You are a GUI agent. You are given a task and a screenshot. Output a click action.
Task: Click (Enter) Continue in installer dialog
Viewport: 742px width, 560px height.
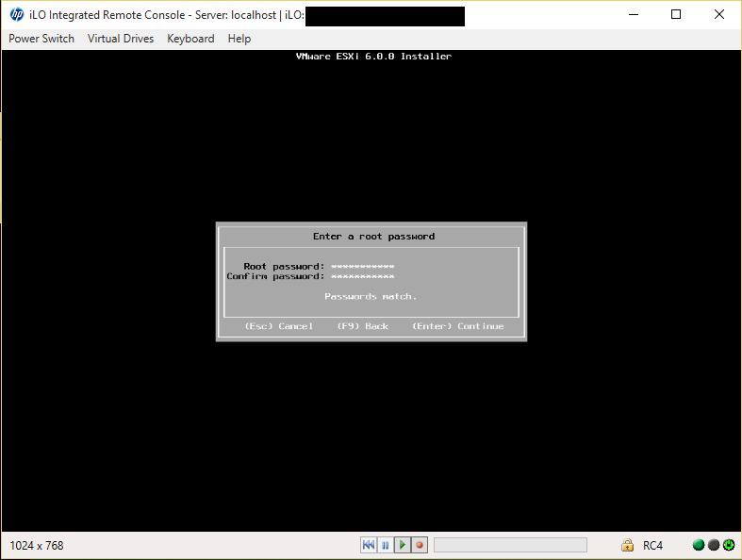click(457, 326)
